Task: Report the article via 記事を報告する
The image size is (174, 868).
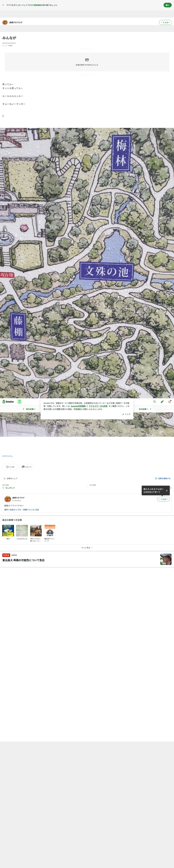Action: click(163, 478)
